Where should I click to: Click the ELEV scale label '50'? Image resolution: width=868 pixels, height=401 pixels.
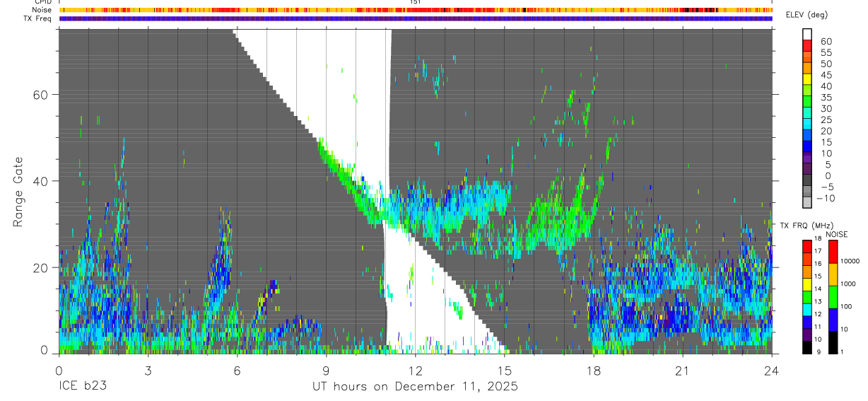point(826,64)
